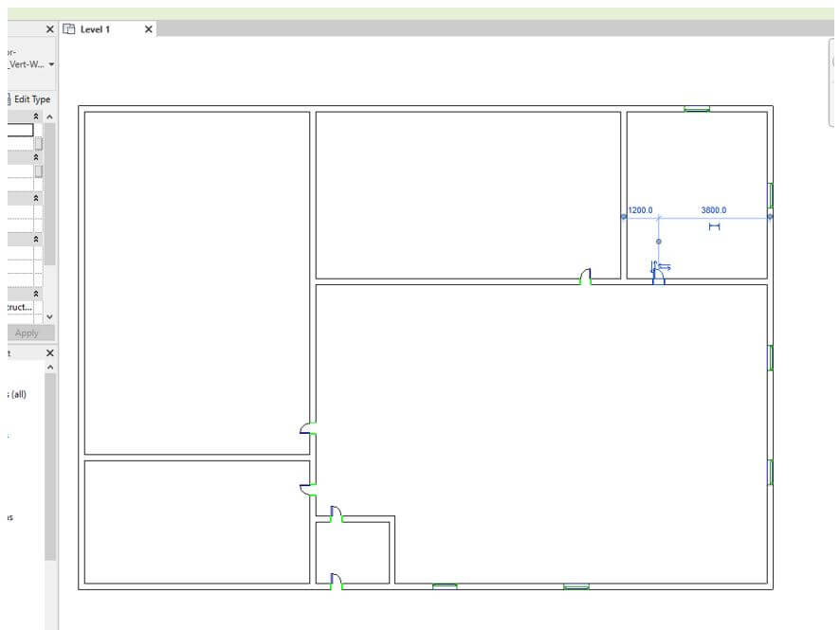Viewport: 840px width, 630px height.
Task: Collapse a Properties group using its double chevron
Action: (37, 117)
